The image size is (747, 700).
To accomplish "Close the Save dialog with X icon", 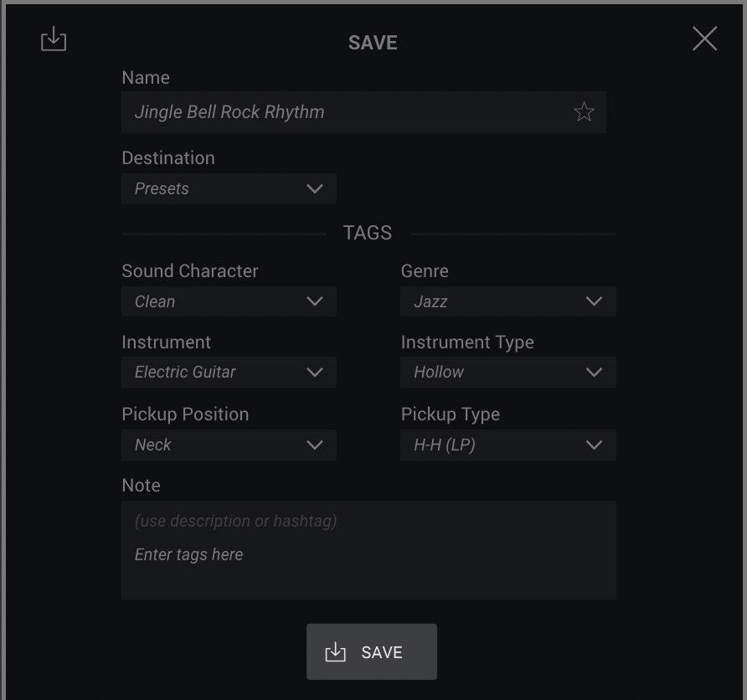I will [704, 39].
